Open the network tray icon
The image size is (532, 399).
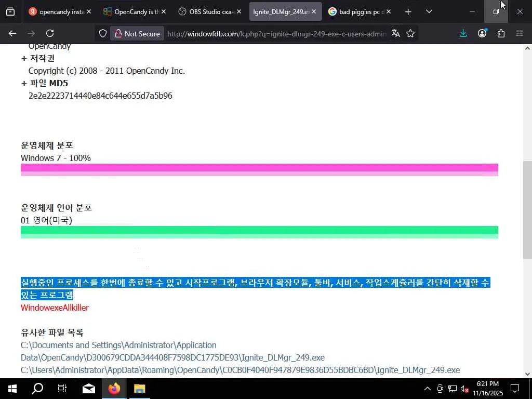coord(453,389)
